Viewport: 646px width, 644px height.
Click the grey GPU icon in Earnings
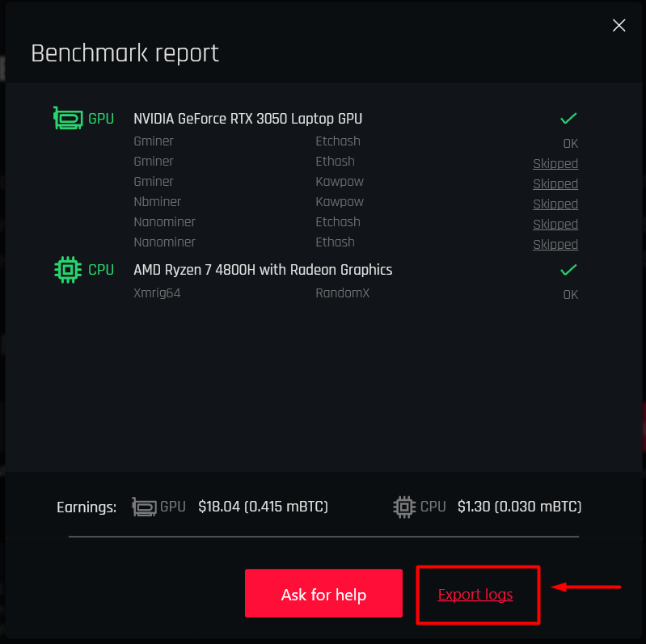click(x=144, y=507)
